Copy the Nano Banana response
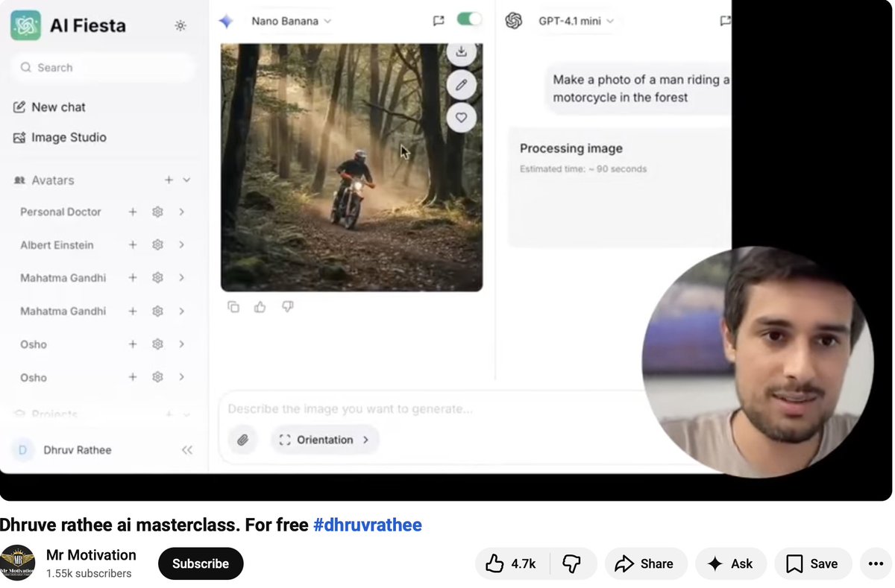The width and height of the screenshot is (895, 588). [233, 307]
